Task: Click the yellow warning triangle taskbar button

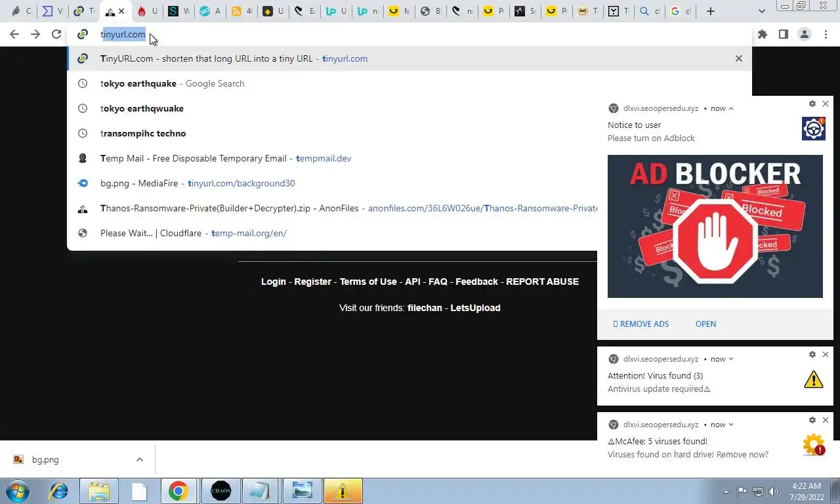Action: pos(343,491)
